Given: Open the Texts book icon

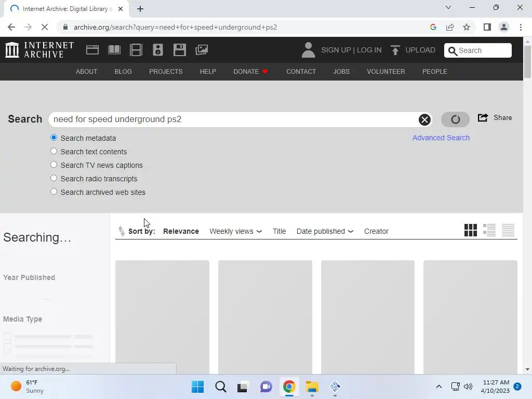Looking at the screenshot, I should pyautogui.click(x=114, y=50).
